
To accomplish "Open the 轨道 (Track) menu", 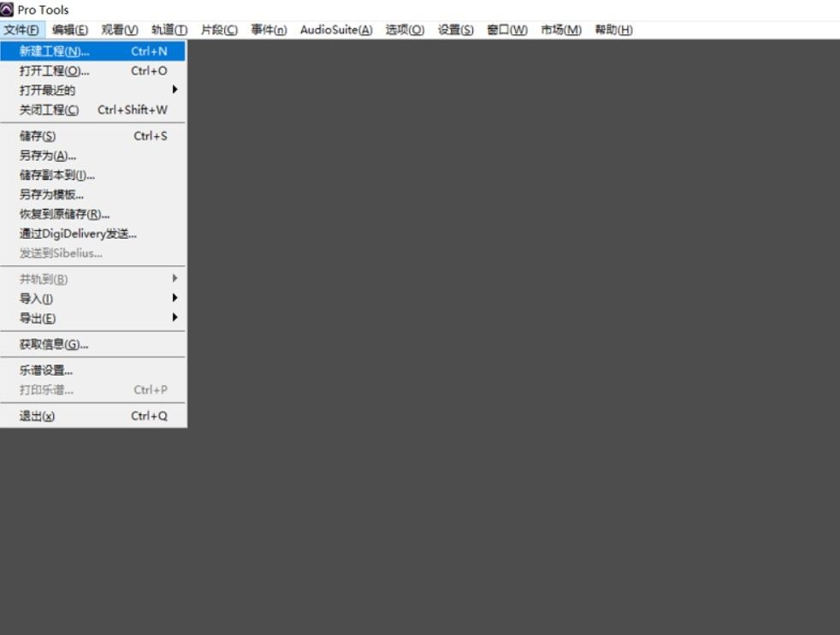I will pos(169,30).
